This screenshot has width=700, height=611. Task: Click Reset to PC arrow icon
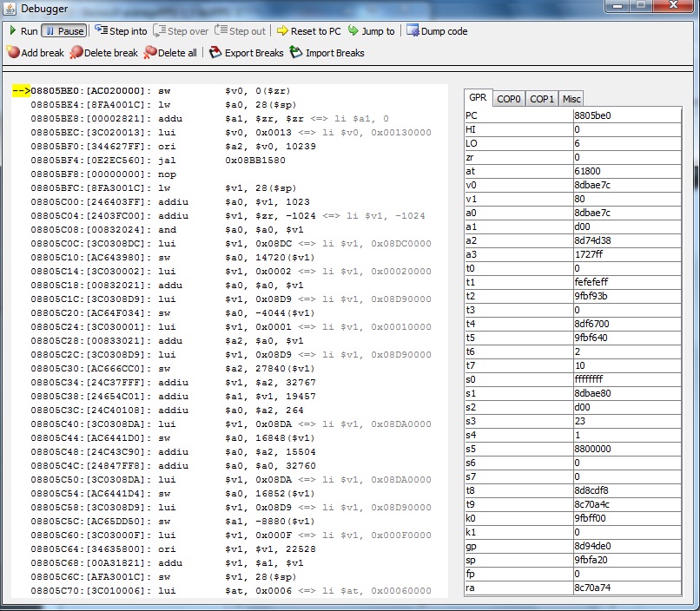tap(282, 31)
